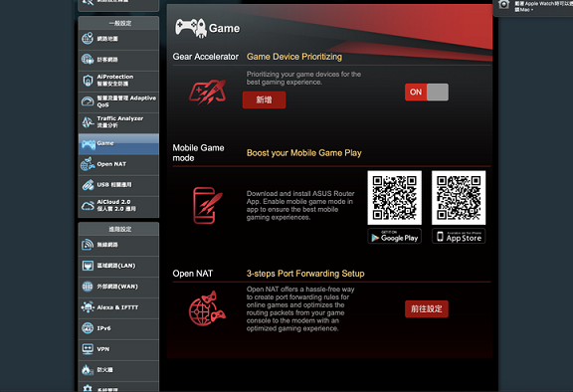Open the LAN settings menu item
Image resolution: width=573 pixels, height=392 pixels.
click(x=118, y=266)
